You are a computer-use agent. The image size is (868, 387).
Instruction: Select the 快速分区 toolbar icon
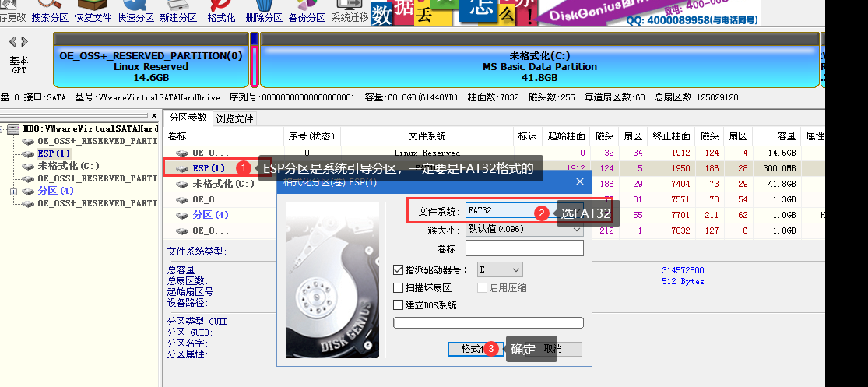(135, 12)
